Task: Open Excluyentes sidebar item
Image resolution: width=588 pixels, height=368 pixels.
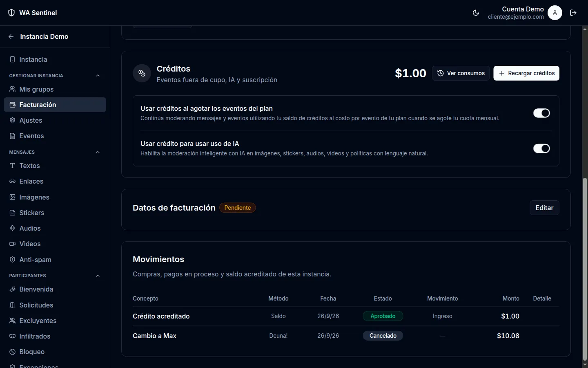Action: (x=55, y=321)
